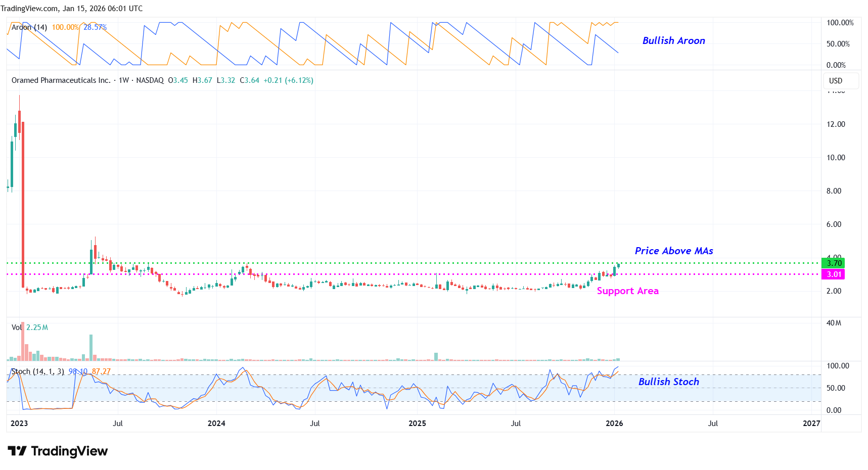
Task: Select the Bullish Stoch annotation
Action: [x=668, y=382]
